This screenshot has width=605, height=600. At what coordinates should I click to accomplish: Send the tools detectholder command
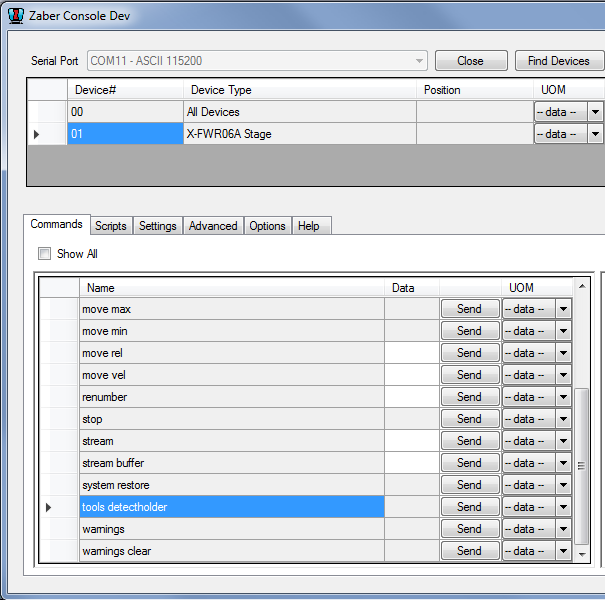pyautogui.click(x=470, y=507)
